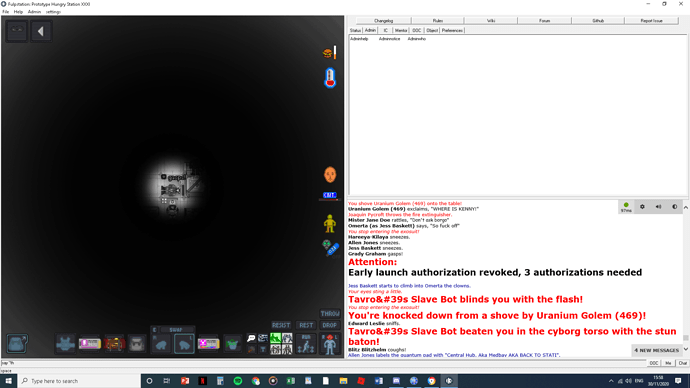Viewport: 690px width, 388px height.
Task: Select the body zone targeting doll
Action: [x=330, y=344]
